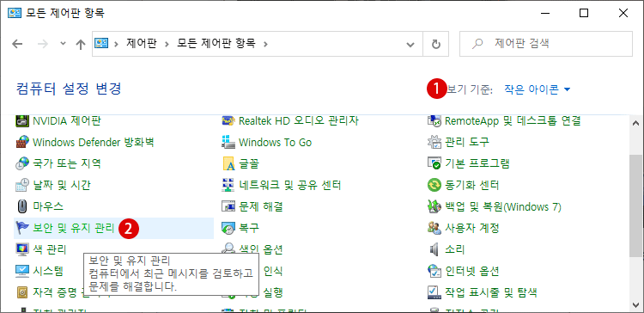Viewport: 644px width, 313px height.
Task: Click the 시스템 text label
Action: point(48,271)
